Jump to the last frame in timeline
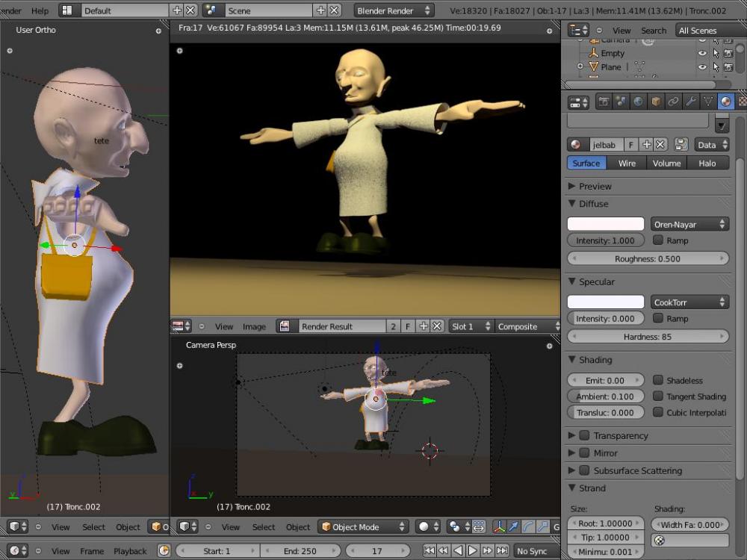Viewport: 747px width, 560px height. pos(502,551)
